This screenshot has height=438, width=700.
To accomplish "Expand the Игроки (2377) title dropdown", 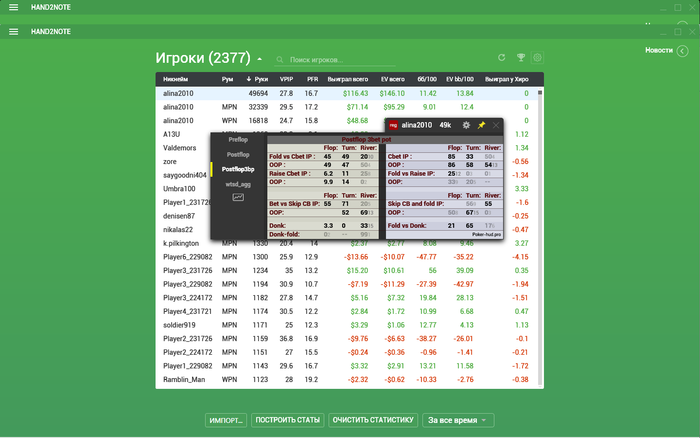I will [259, 59].
